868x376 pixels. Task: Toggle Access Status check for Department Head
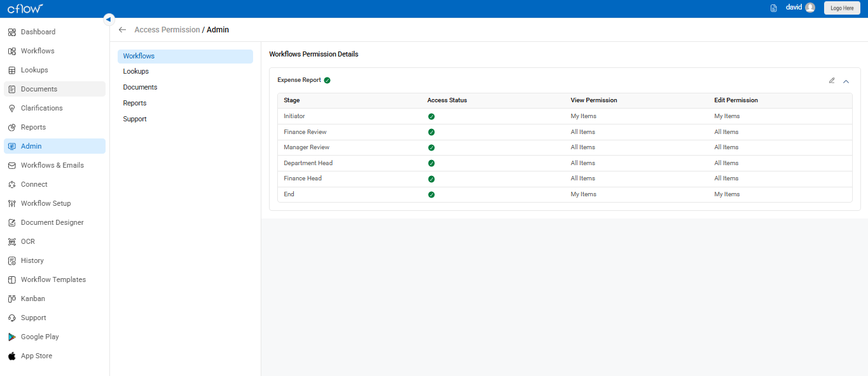(431, 163)
